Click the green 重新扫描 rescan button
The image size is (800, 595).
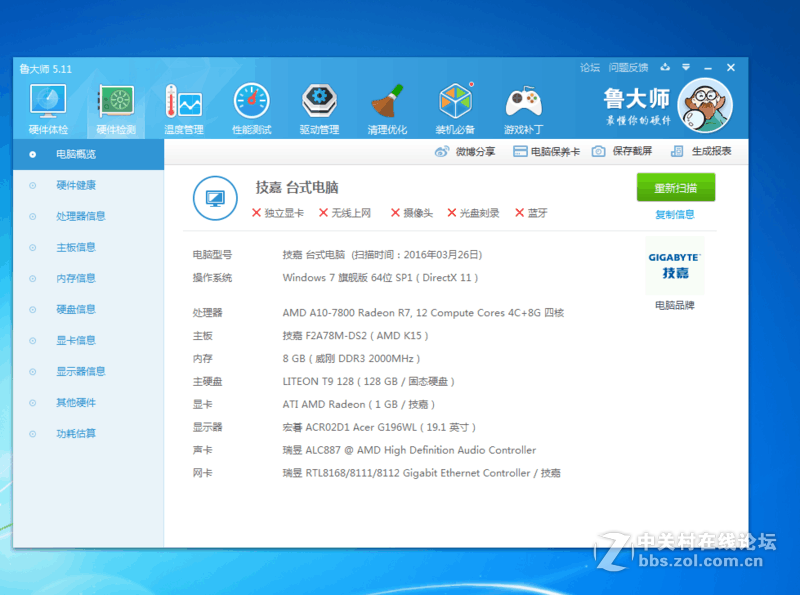676,188
